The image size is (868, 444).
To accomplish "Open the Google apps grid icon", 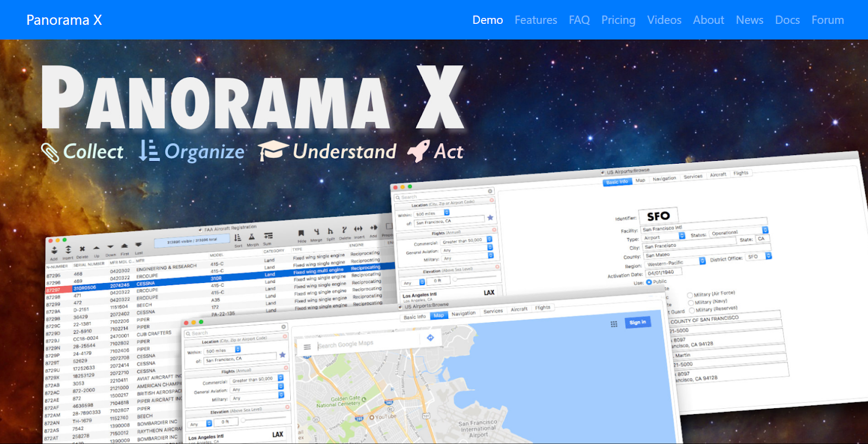I will pyautogui.click(x=614, y=324).
